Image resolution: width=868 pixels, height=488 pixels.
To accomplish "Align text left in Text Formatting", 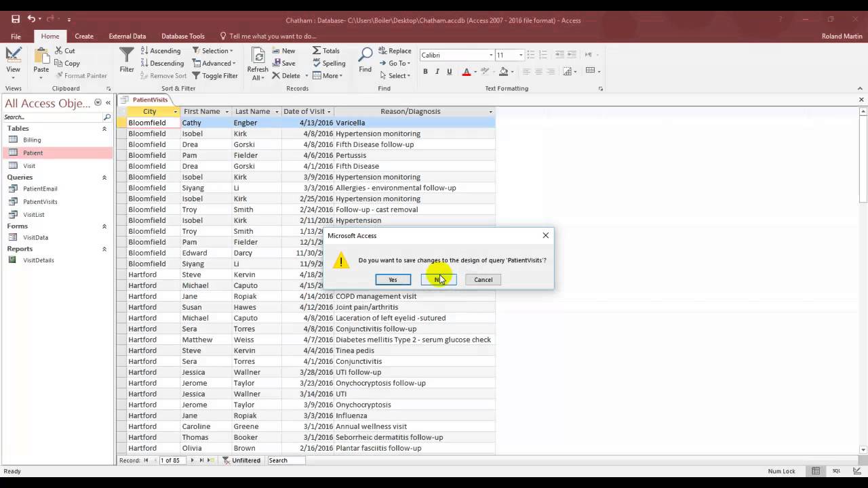I will pos(526,71).
